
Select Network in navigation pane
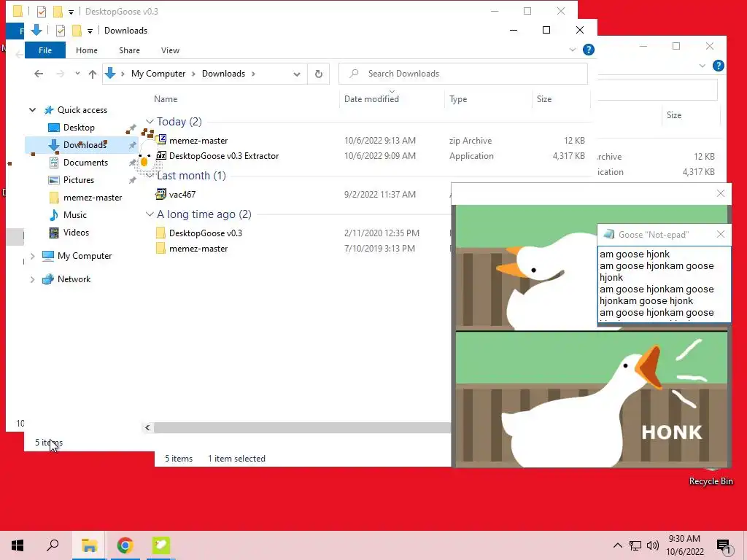[74, 279]
